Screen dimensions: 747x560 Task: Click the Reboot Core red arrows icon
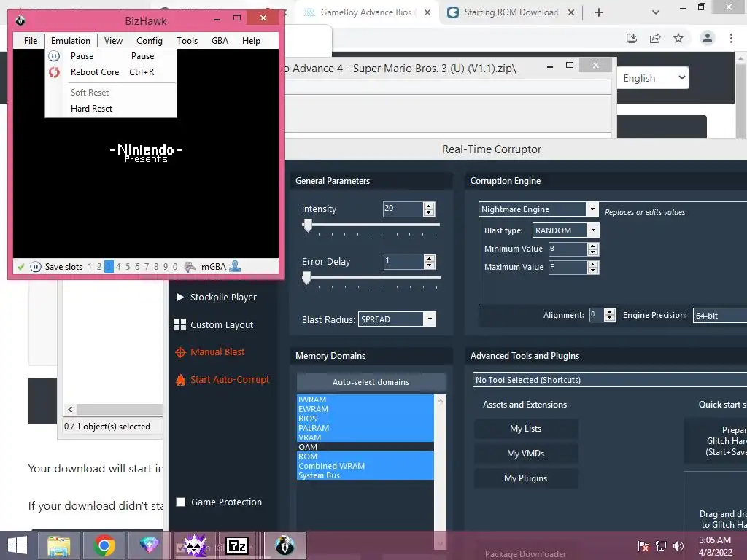tap(54, 72)
